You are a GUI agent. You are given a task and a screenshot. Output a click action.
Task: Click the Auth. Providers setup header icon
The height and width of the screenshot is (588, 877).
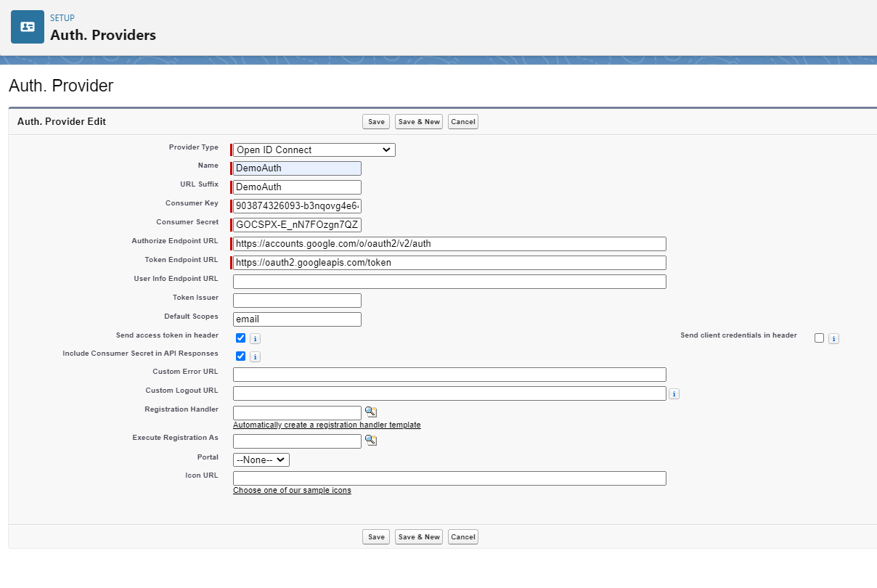tap(27, 27)
